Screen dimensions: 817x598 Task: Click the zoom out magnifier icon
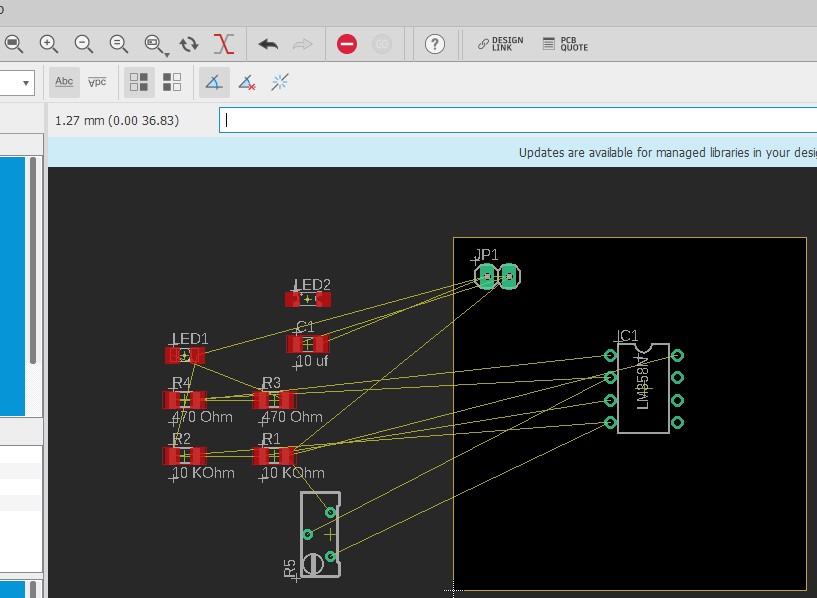84,44
